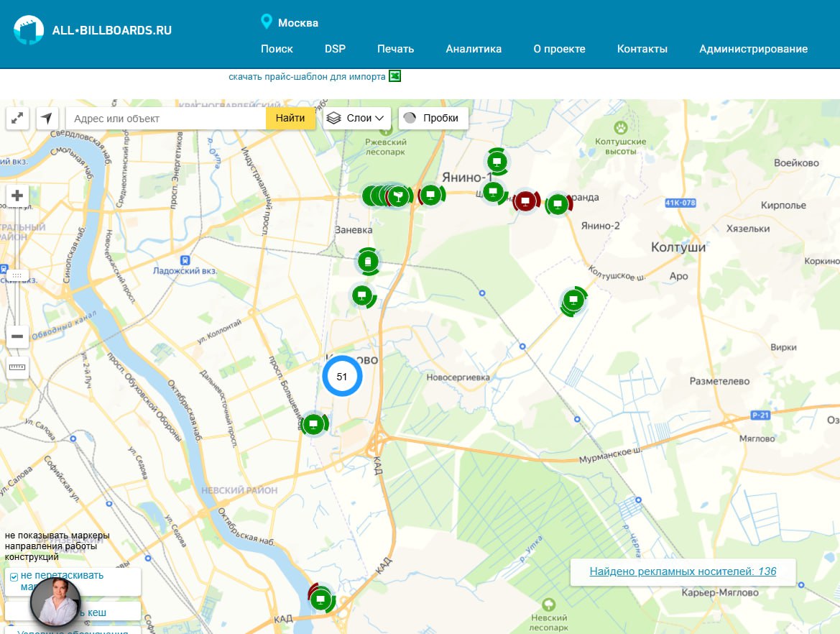Click the yellow Найти search button
840x634 pixels.
point(290,118)
